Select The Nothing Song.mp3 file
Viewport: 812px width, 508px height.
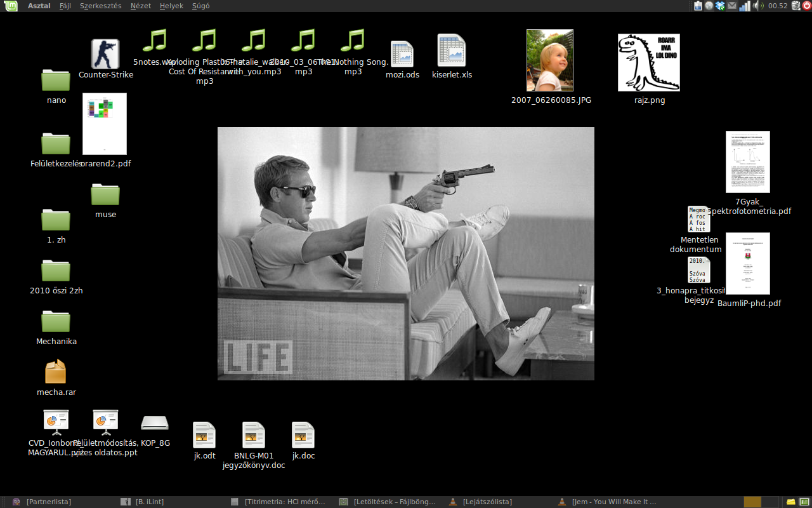click(353, 40)
